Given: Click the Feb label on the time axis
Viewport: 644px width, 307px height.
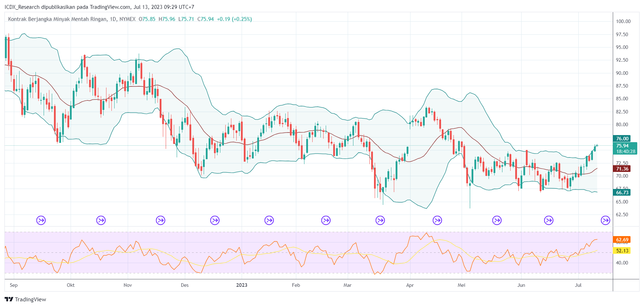Looking at the screenshot, I should pos(296,285).
